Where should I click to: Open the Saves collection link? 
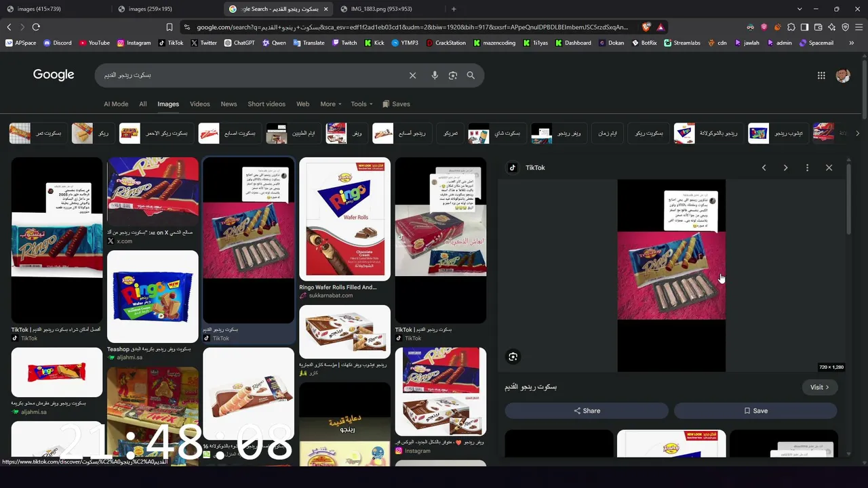(x=396, y=104)
